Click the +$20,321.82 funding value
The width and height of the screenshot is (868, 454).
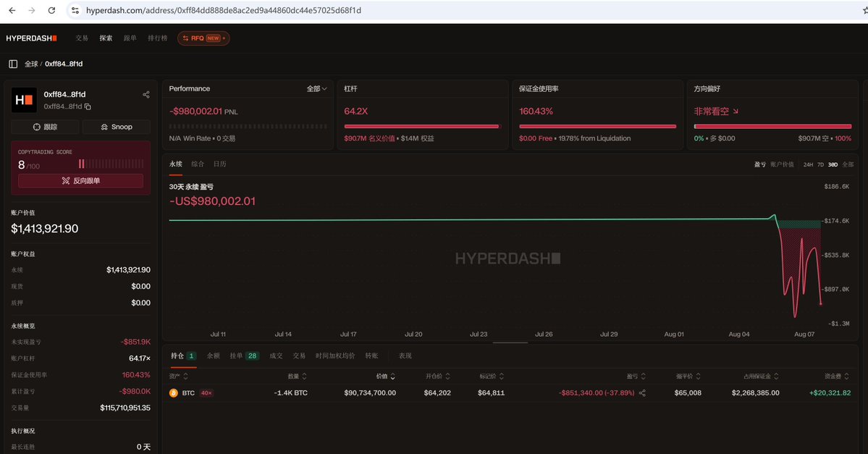[830, 393]
